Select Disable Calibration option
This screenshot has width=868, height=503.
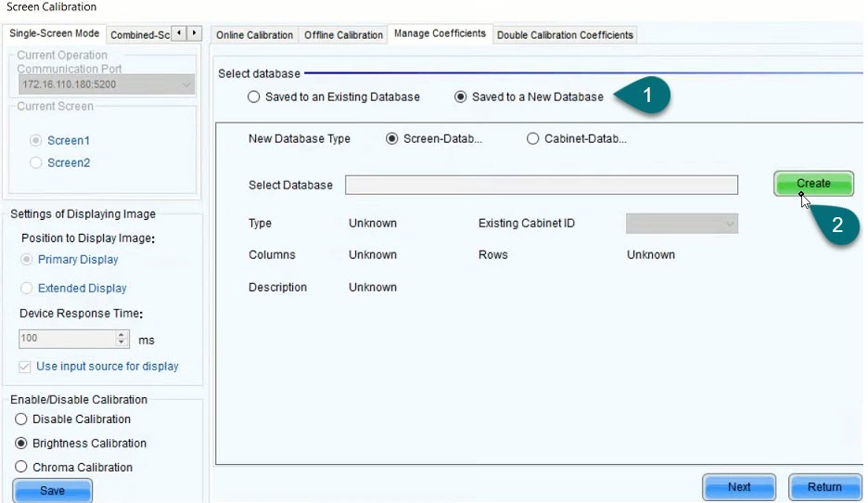(x=21, y=419)
